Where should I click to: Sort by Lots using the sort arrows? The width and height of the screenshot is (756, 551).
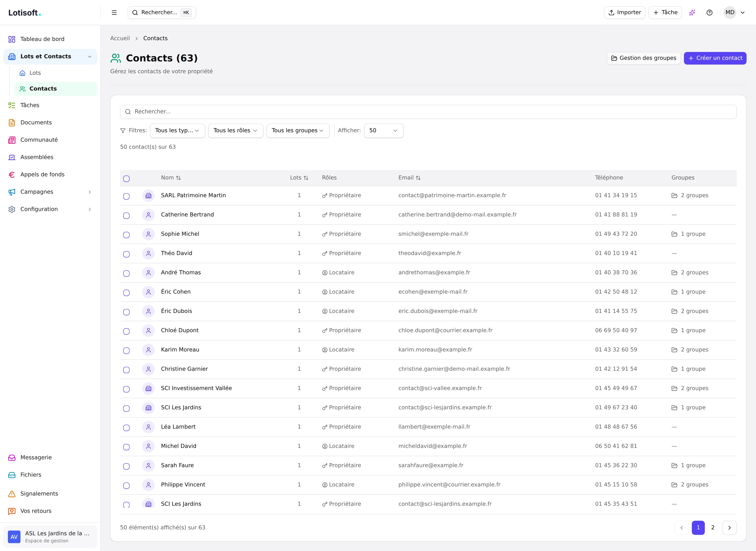pos(306,178)
